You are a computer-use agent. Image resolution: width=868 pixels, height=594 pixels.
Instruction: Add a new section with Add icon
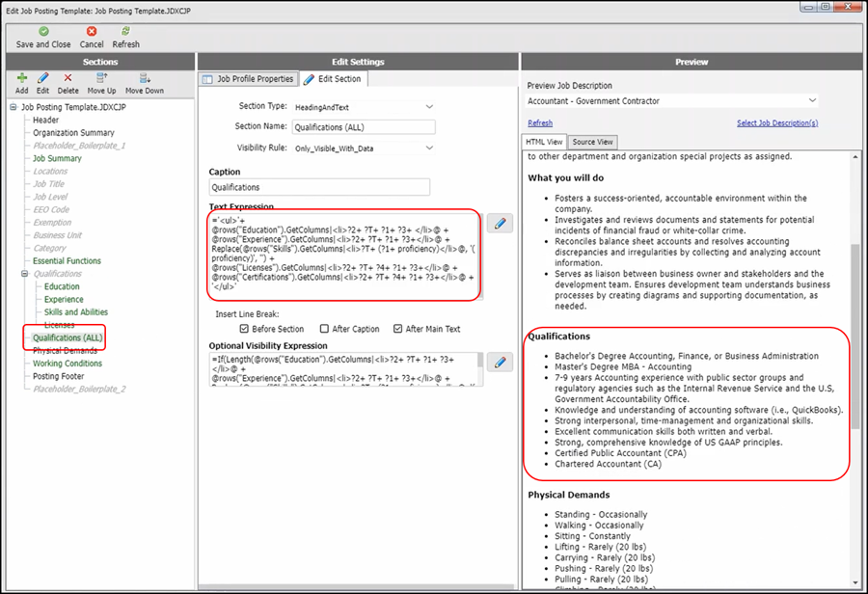pos(21,78)
